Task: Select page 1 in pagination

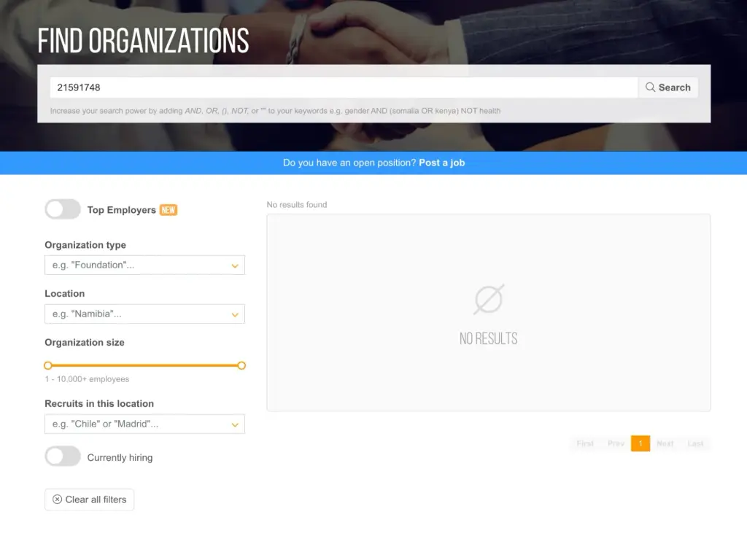Action: (x=640, y=443)
